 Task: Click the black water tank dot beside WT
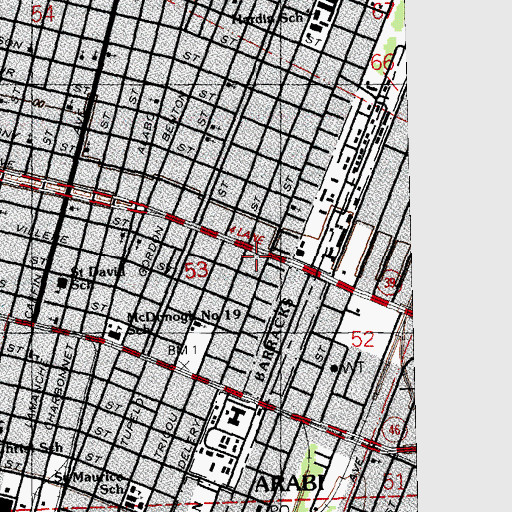click(334, 368)
